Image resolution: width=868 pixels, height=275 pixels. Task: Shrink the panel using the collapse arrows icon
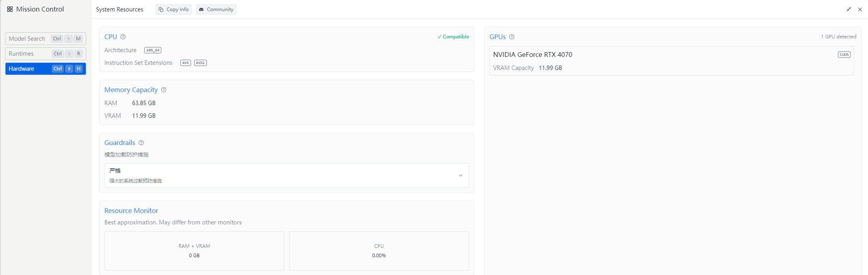click(849, 9)
